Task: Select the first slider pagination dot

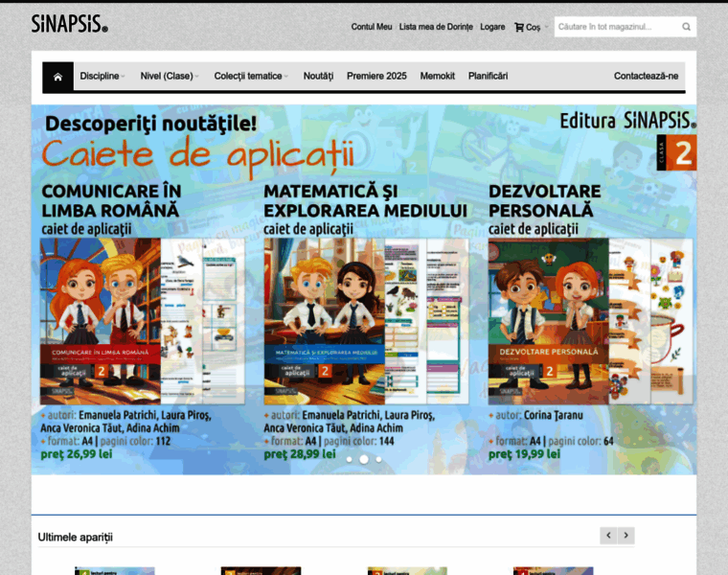Action: [349, 459]
